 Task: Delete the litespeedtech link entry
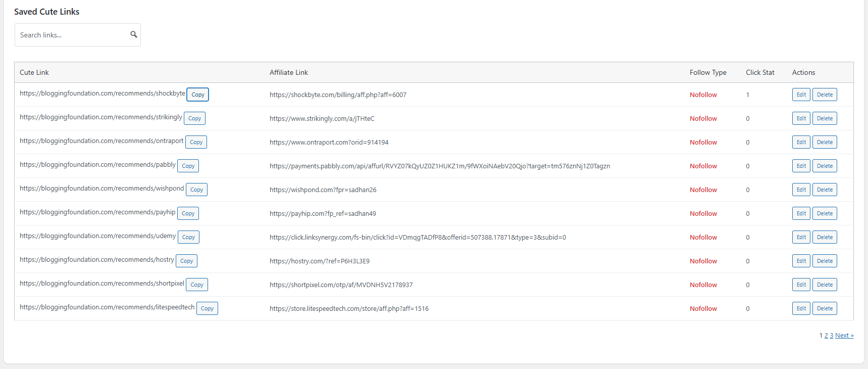pos(825,308)
